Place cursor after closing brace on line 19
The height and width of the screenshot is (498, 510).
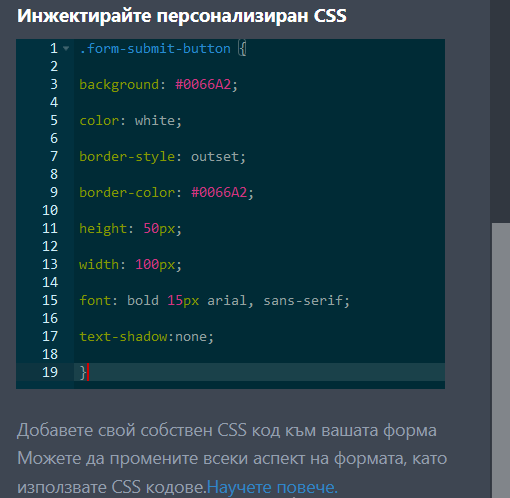tap(88, 372)
